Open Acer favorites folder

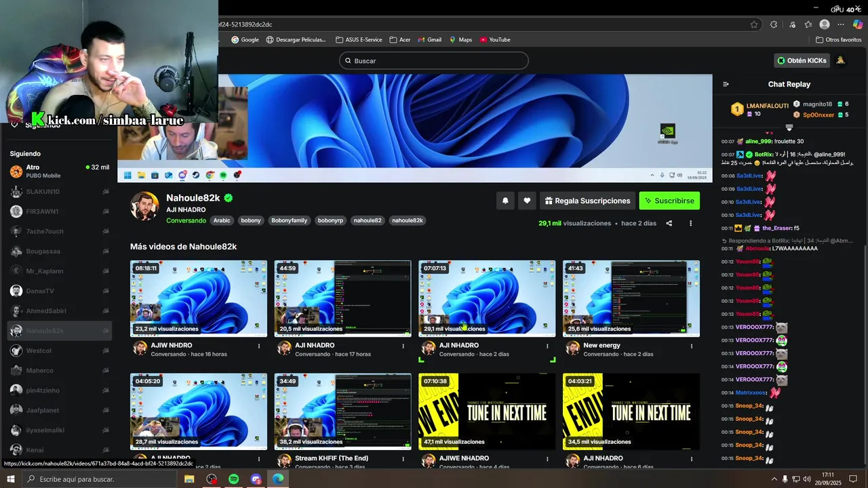coord(400,39)
